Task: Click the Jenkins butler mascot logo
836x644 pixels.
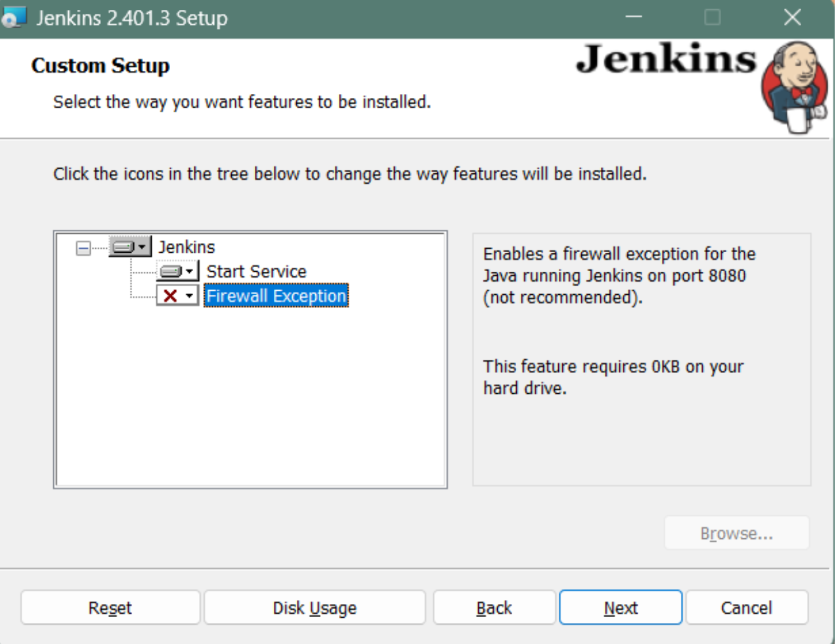Action: pos(794,87)
